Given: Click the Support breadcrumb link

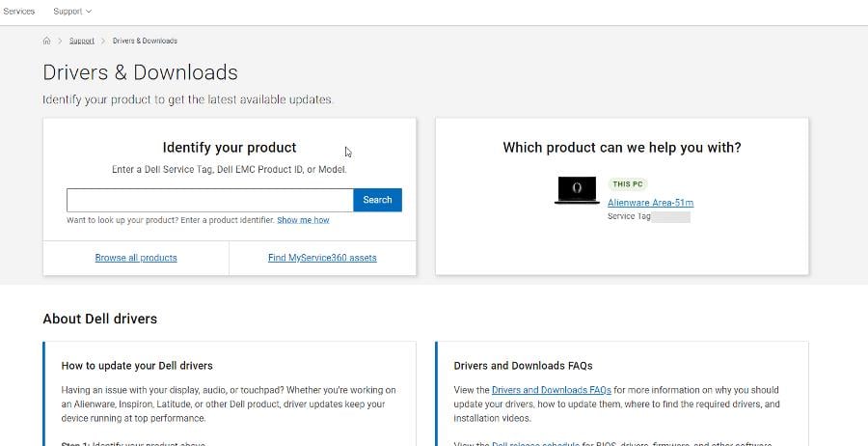Looking at the screenshot, I should pos(81,41).
